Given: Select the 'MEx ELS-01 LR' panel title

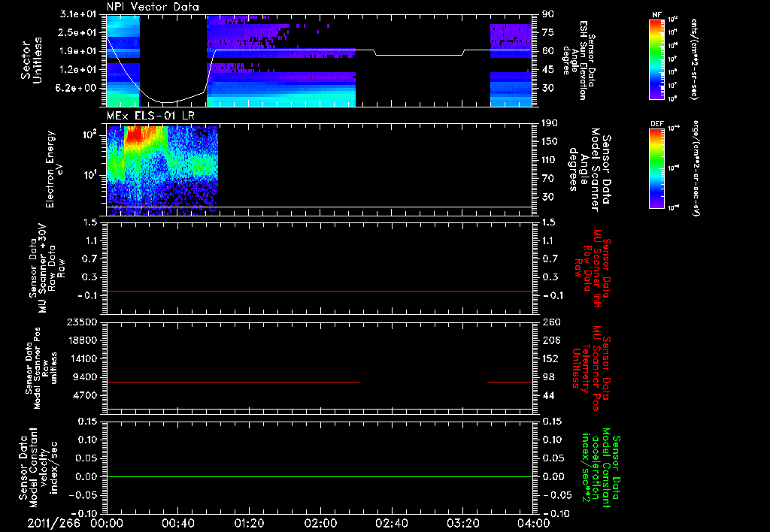Looking at the screenshot, I should pos(150,116).
